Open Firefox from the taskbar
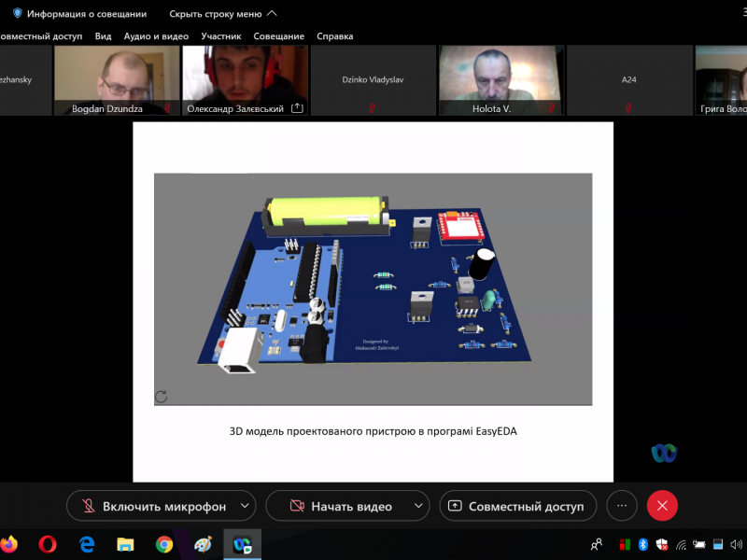The image size is (747, 560). click(9, 544)
